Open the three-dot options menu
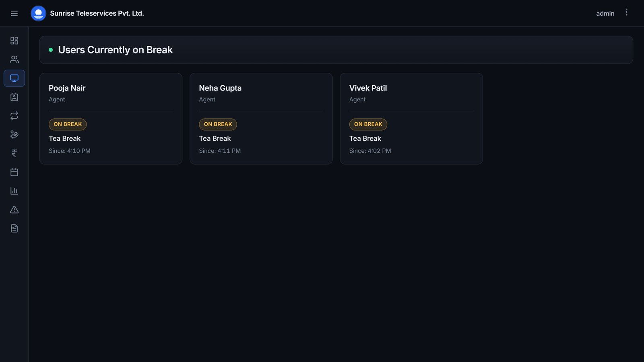Viewport: 644px width, 362px height. (x=626, y=12)
